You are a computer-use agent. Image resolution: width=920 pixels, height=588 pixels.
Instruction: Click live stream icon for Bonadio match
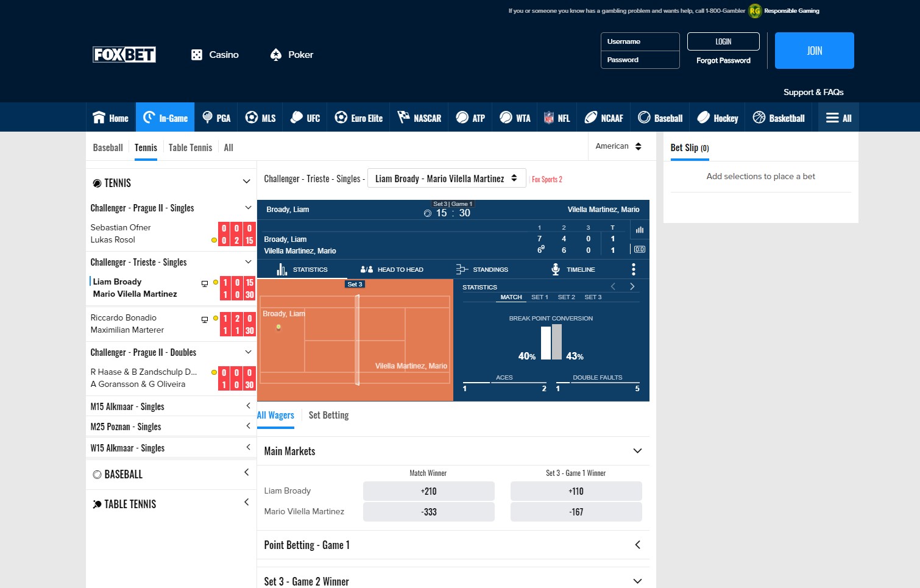[205, 319]
